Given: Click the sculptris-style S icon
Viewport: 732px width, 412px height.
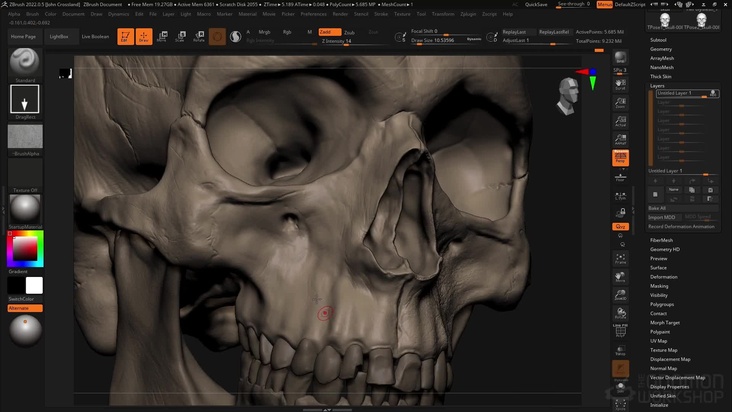Looking at the screenshot, I should pyautogui.click(x=236, y=36).
